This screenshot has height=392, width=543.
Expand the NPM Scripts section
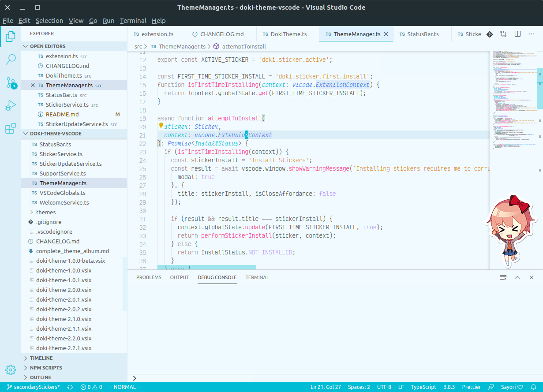point(74,368)
